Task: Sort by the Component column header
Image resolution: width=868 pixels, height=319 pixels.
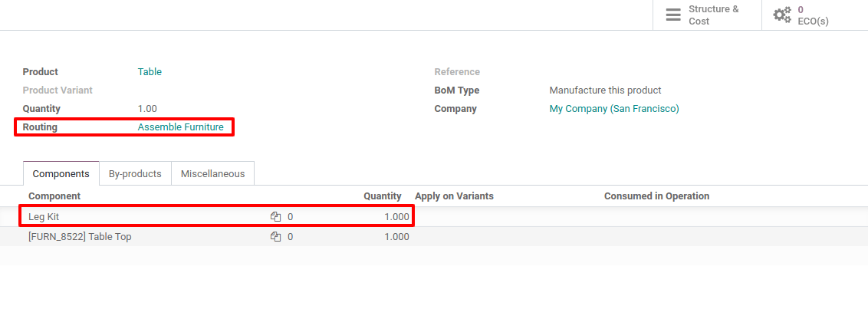Action: [54, 196]
